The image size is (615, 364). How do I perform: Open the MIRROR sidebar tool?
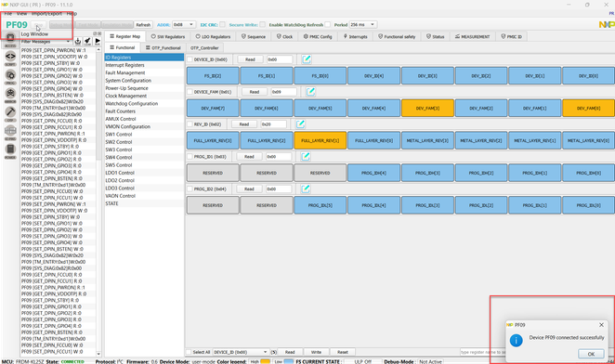coord(10,96)
